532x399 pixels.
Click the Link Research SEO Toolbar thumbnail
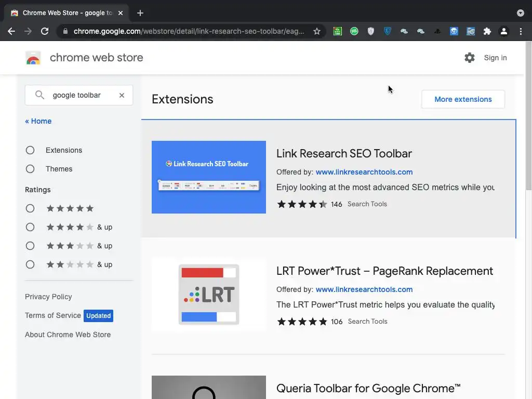(209, 177)
